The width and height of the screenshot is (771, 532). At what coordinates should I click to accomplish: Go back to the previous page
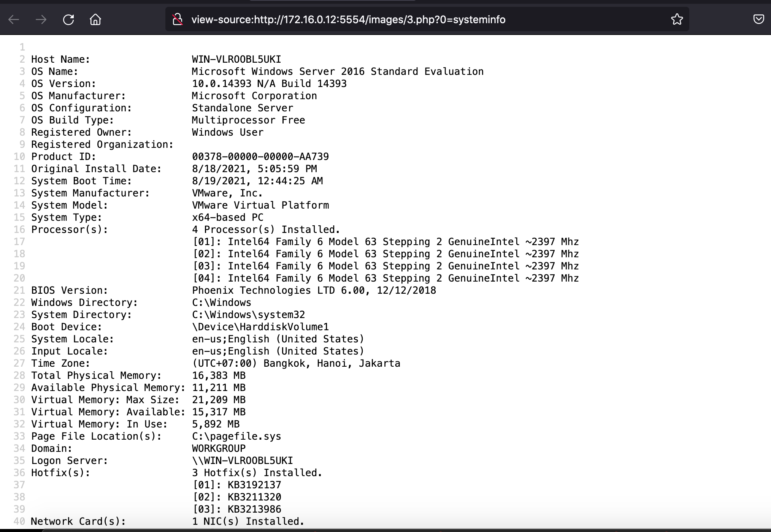coord(14,19)
